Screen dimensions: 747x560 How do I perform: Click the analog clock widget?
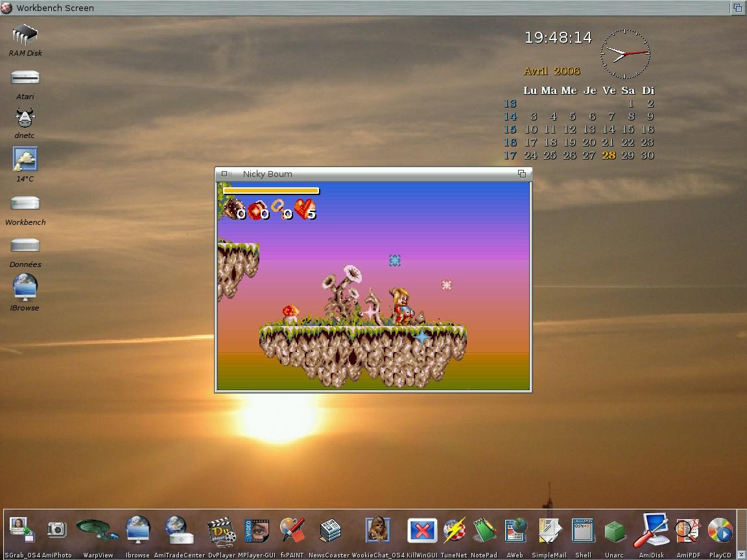(624, 53)
